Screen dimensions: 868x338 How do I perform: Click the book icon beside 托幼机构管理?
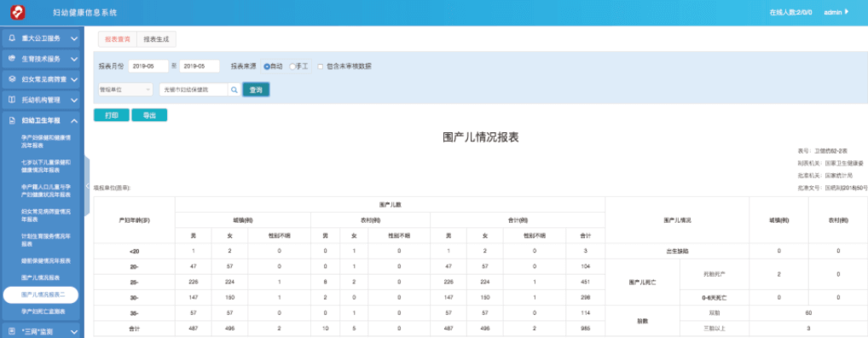12,100
